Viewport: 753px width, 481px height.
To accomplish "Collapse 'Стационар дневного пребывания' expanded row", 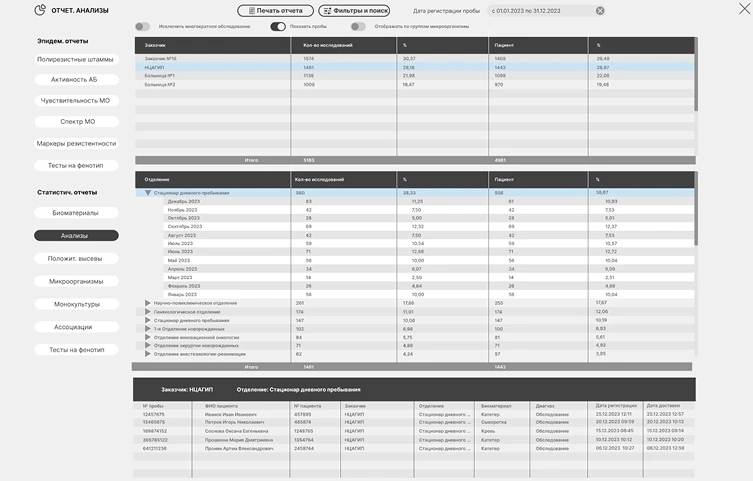I will click(x=148, y=193).
